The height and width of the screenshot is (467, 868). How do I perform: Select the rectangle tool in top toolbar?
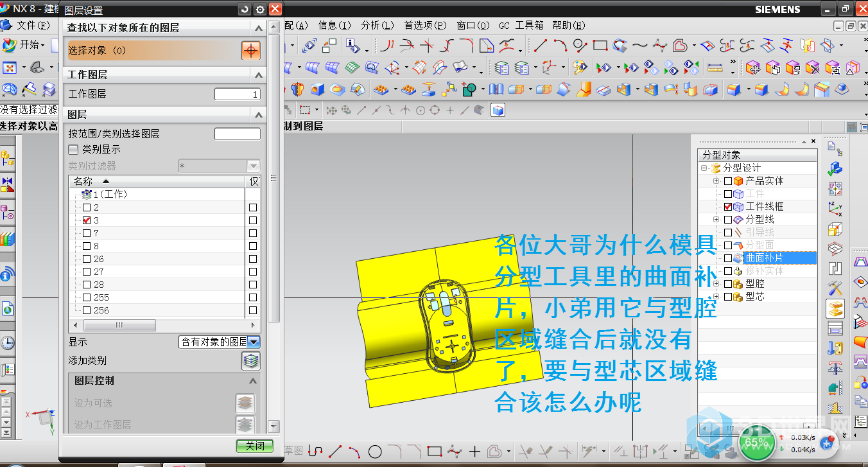(600, 46)
